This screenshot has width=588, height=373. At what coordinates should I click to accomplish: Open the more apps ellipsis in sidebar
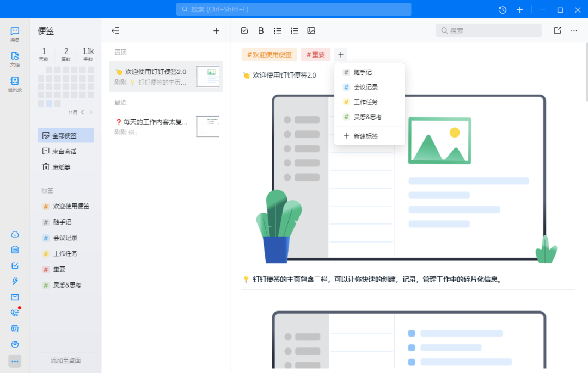15,362
